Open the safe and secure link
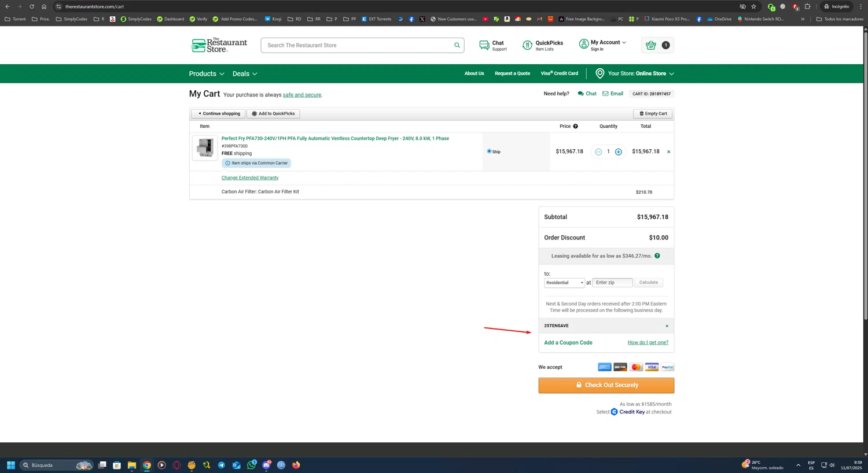Screen dimensions: 868x473 (x=301, y=95)
